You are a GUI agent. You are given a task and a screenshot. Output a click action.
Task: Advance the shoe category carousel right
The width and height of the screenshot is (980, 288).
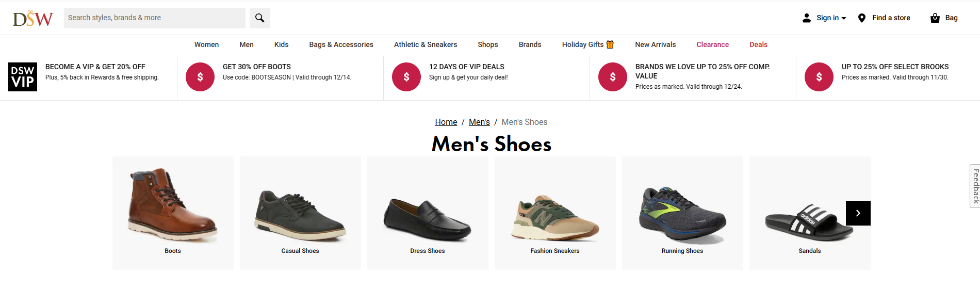[858, 213]
